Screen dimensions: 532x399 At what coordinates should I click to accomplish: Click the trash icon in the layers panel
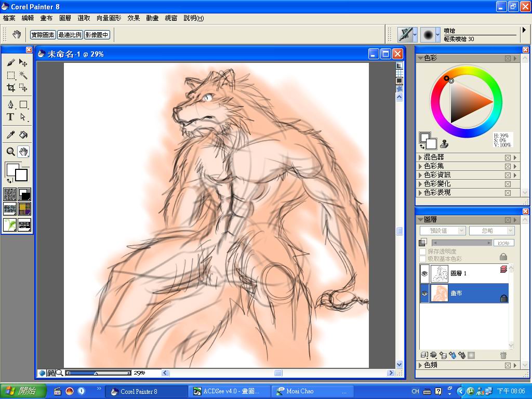pyautogui.click(x=503, y=355)
